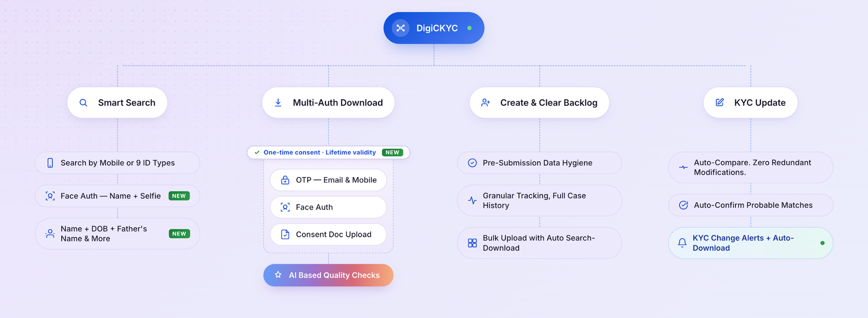Click the face scan icon beside Face Auth — Name + Selfie
Image resolution: width=868 pixels, height=318 pixels.
click(50, 196)
